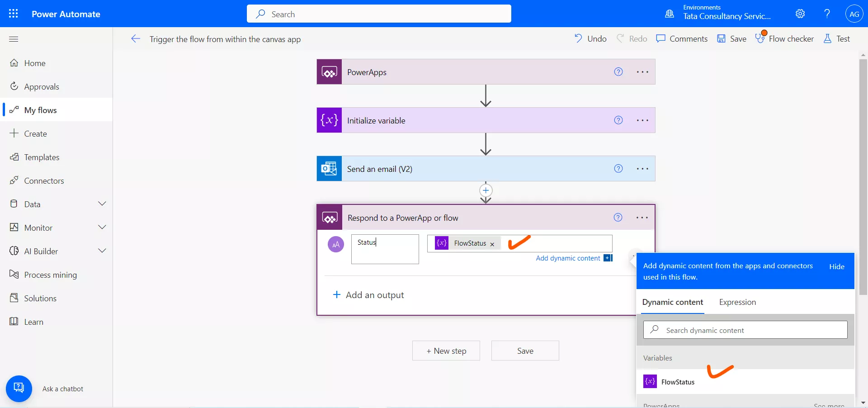Image resolution: width=868 pixels, height=408 pixels.
Task: Click the Outlook icon on Send an email
Action: 329,169
